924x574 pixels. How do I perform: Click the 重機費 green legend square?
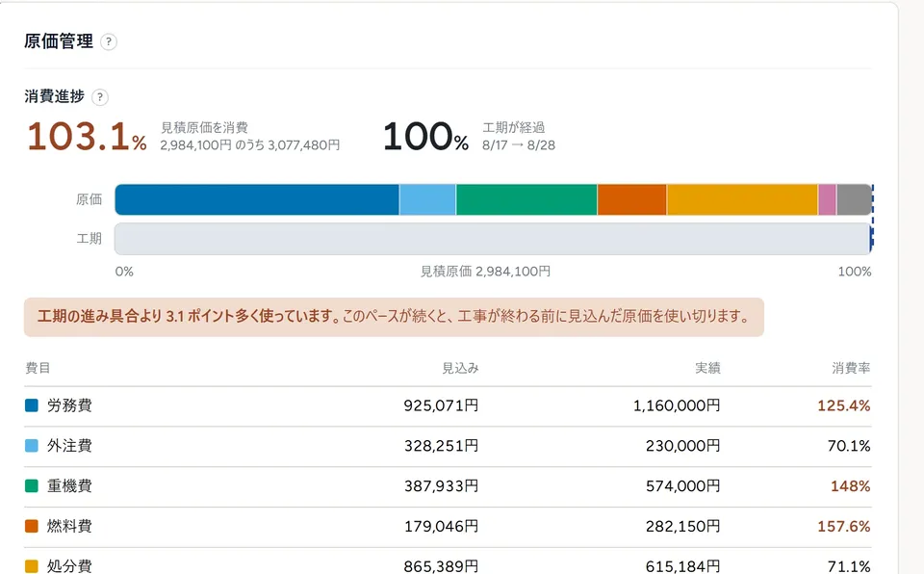tap(31, 485)
